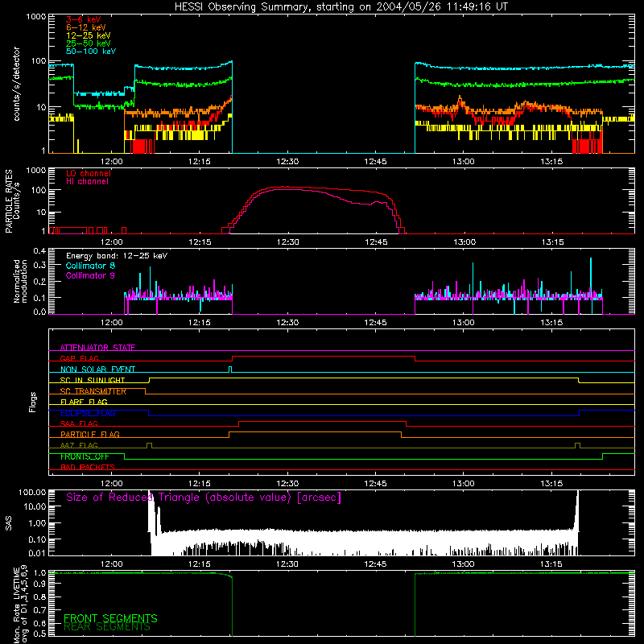Select the cyan 50-100 keV legend label
This screenshot has height=644, width=644.
91,52
